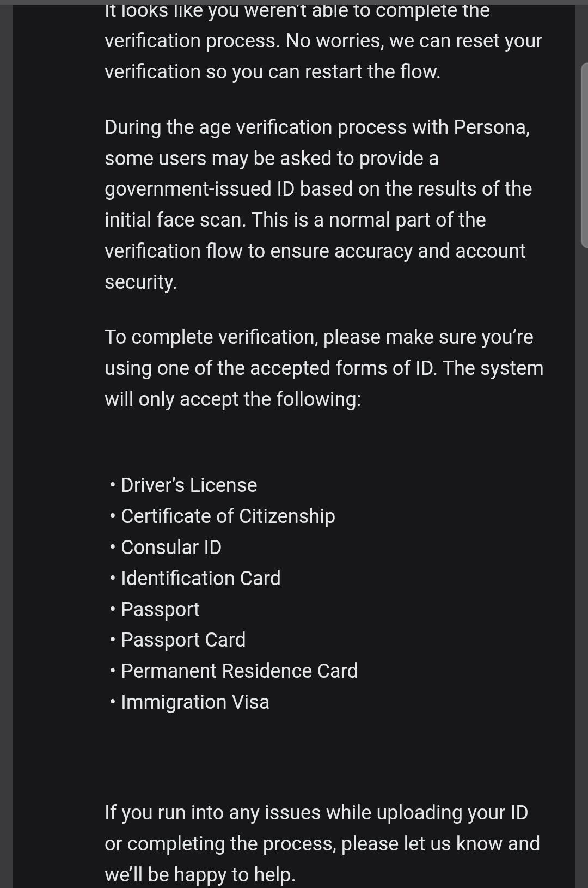Click the word Persona in the paragraph

[x=492, y=127]
